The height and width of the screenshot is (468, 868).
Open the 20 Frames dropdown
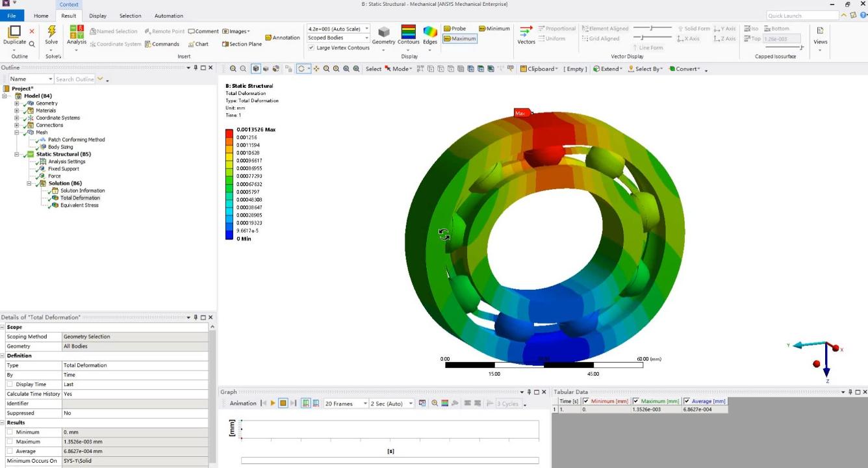pyautogui.click(x=366, y=404)
